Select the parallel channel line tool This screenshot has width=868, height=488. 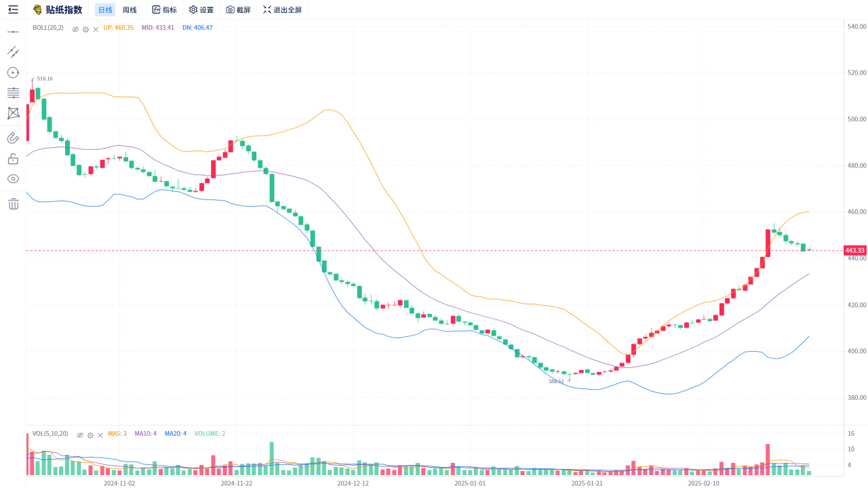[13, 52]
